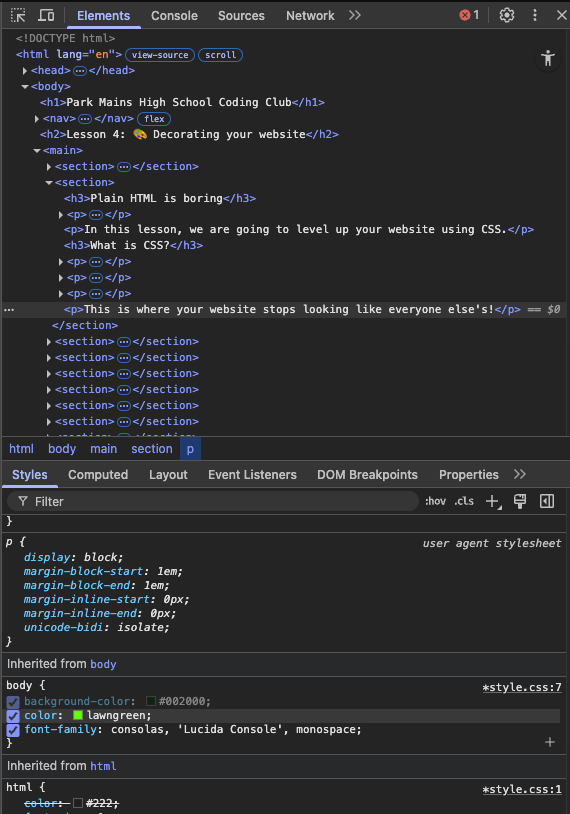Image resolution: width=570 pixels, height=814 pixels.
Task: Expand the head ellipsis badge
Action: point(79,71)
